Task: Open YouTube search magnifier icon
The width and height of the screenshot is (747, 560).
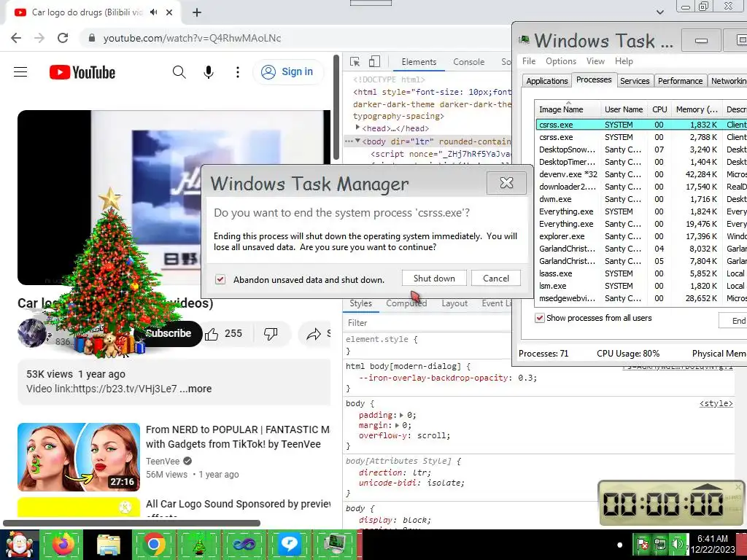Action: tap(179, 72)
